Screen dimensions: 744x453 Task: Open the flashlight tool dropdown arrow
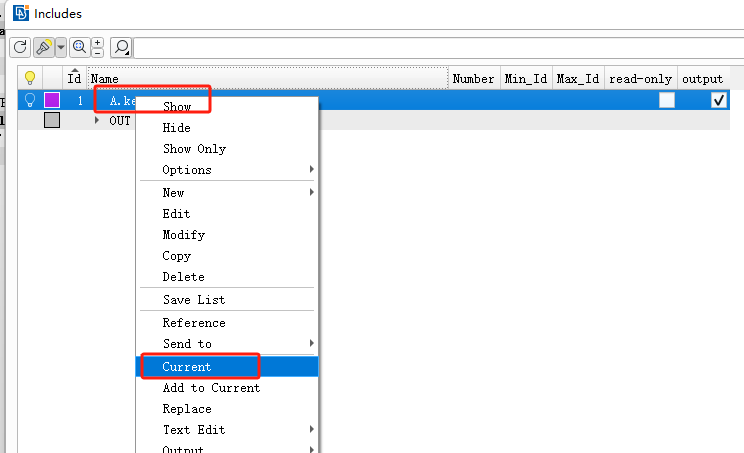60,47
